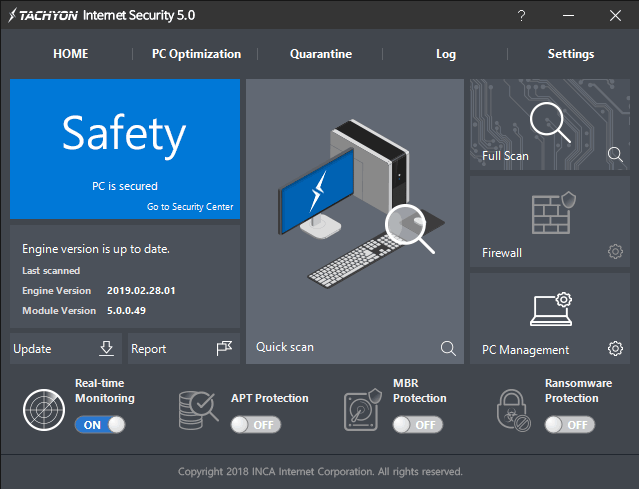Image resolution: width=639 pixels, height=489 pixels.
Task: Click the Quick scan label
Action: 285,347
